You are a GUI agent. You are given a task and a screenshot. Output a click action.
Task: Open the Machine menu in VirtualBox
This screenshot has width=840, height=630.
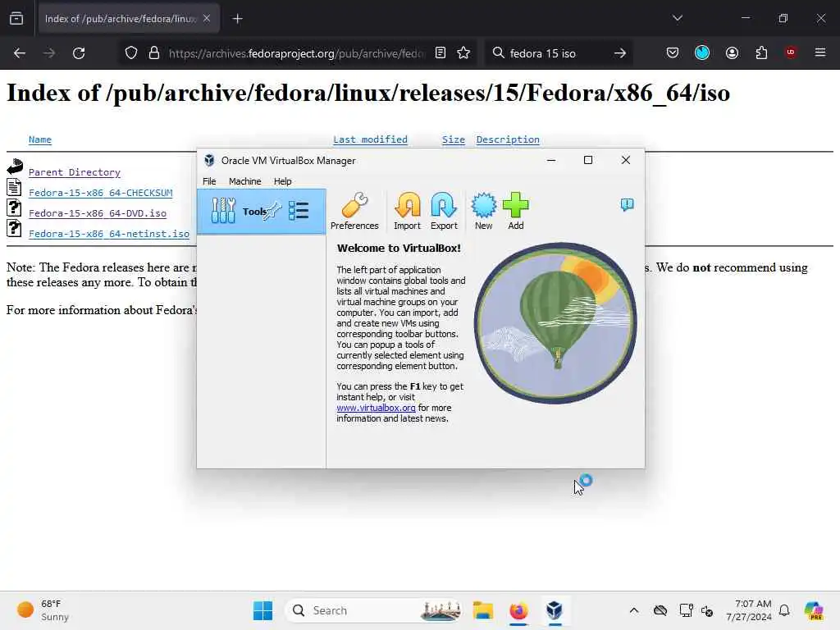click(244, 181)
